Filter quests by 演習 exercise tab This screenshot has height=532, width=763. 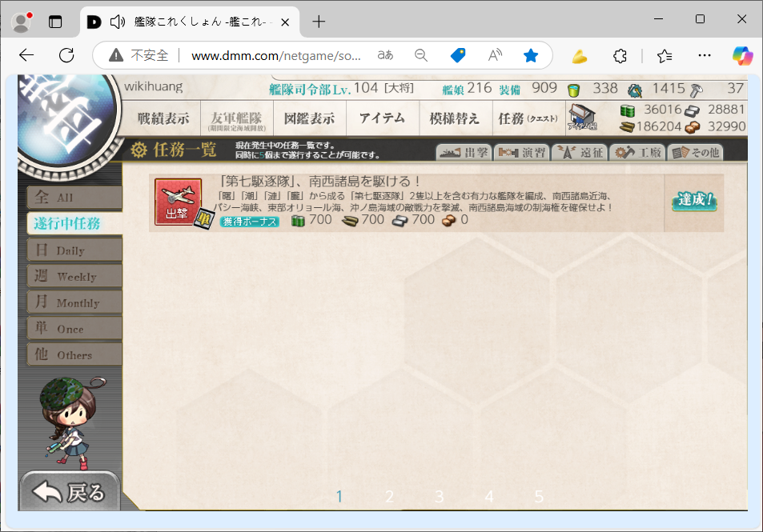(522, 153)
